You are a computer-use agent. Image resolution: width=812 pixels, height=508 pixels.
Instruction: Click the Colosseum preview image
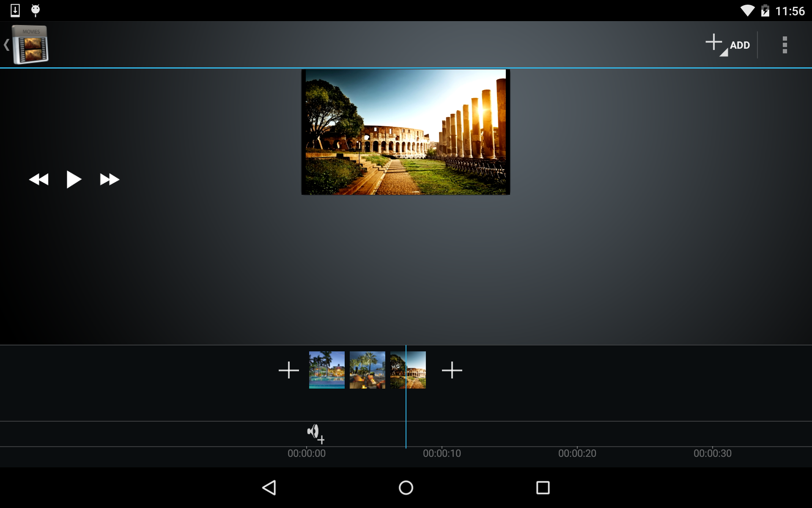click(406, 132)
